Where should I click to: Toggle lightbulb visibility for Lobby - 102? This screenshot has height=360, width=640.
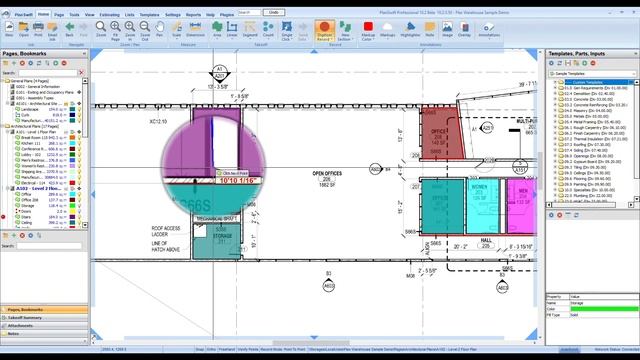coord(79,155)
